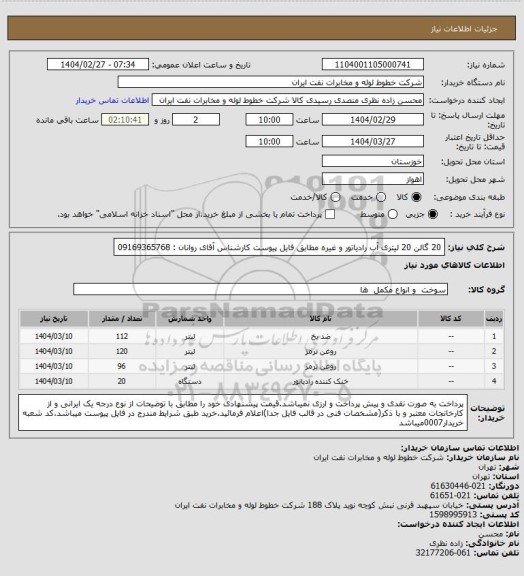Click the تاریخ نیاز column header
The image size is (524, 576).
pyautogui.click(x=54, y=318)
